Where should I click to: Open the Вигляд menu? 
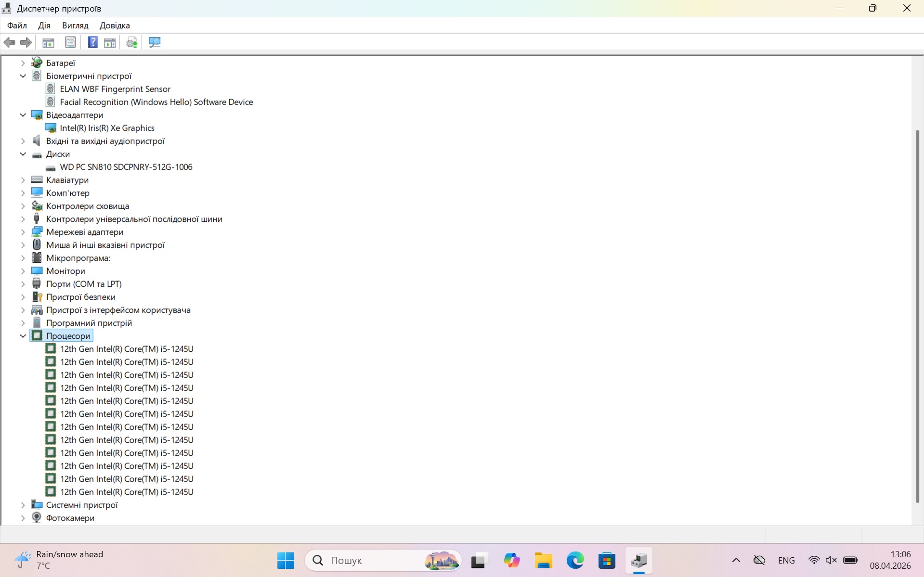75,26
